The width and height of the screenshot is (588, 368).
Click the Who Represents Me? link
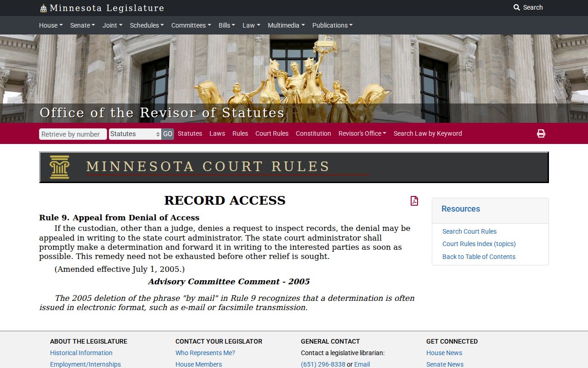click(x=205, y=353)
